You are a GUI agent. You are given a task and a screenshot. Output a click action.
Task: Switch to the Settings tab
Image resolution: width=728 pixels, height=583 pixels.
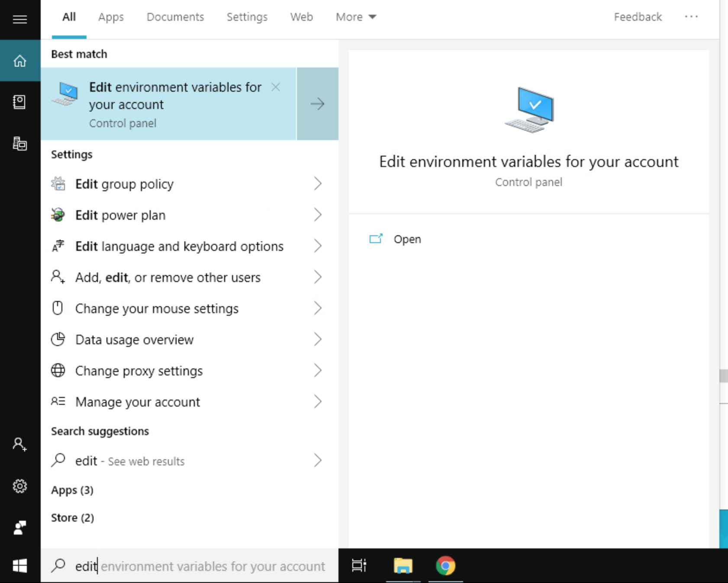coord(247,17)
